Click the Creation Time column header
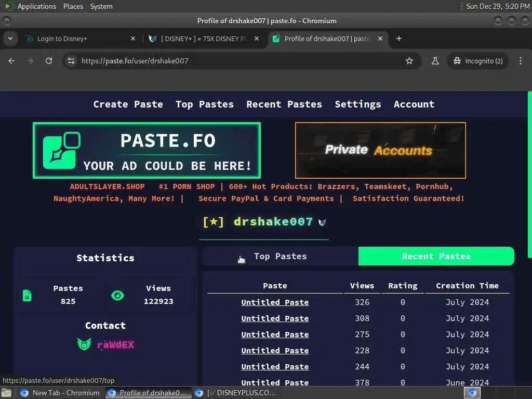Screen dimensions: 532x399 (x=467, y=286)
